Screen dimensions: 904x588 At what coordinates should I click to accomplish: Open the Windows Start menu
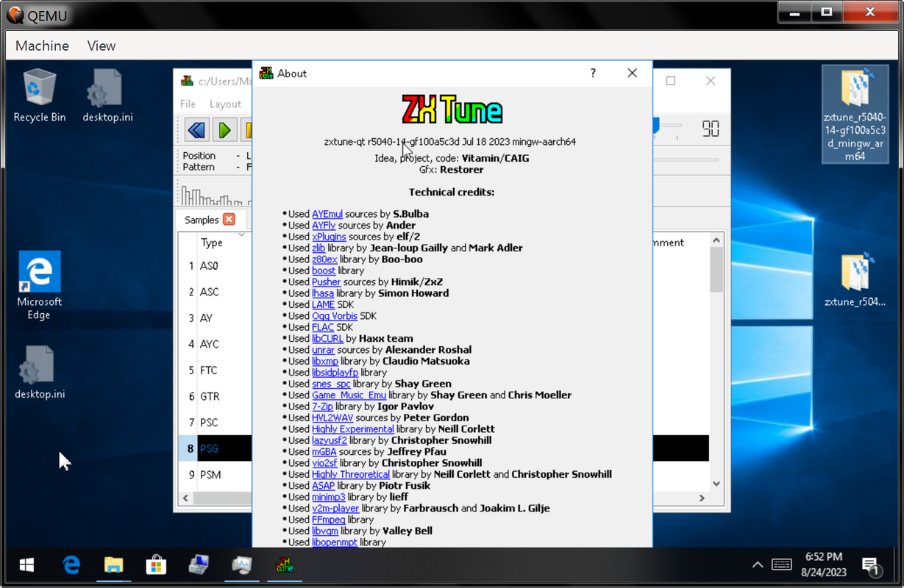(27, 565)
